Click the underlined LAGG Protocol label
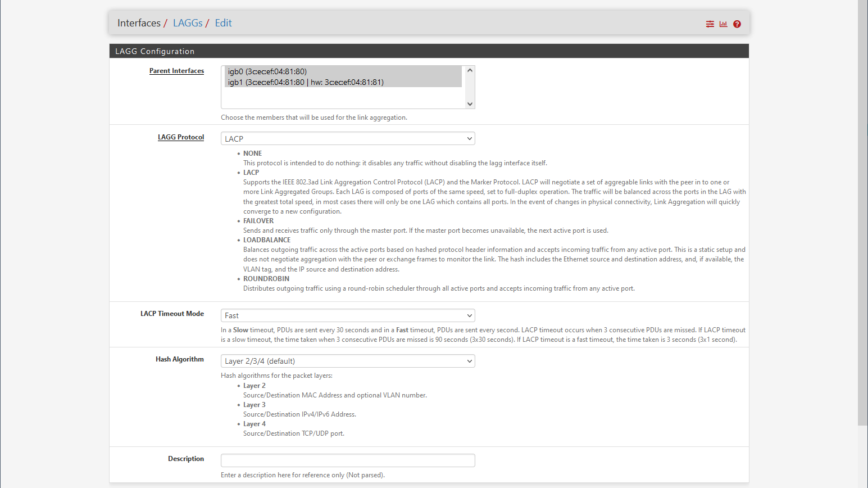868x488 pixels. (x=181, y=137)
